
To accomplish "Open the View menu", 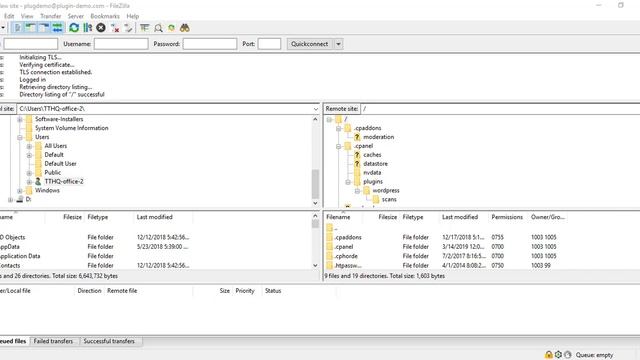I will (27, 16).
